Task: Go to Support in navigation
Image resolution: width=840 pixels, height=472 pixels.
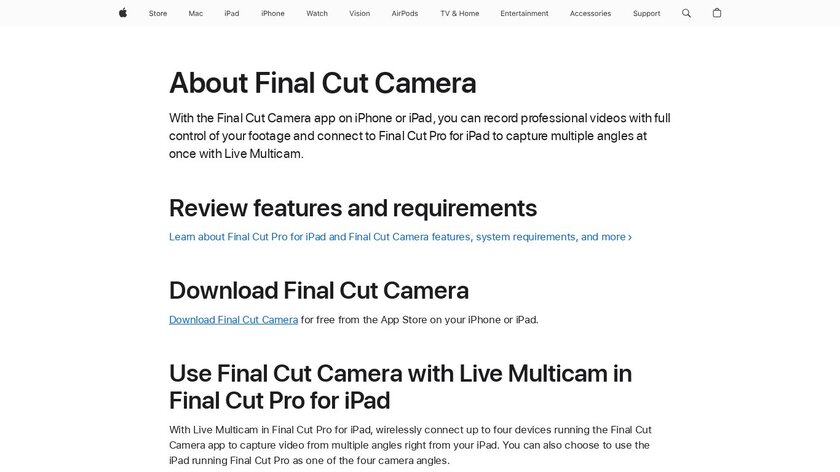Action: (647, 13)
